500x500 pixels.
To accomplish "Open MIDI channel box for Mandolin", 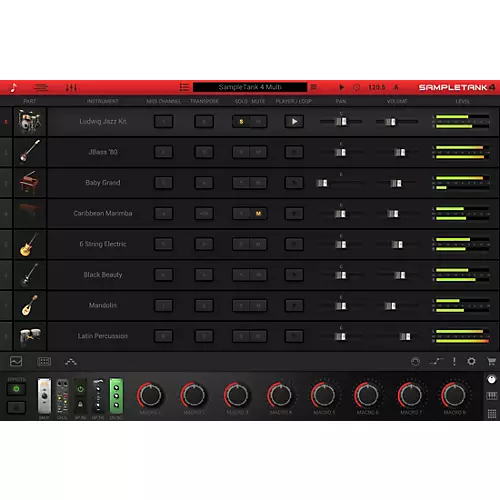I will [x=164, y=306].
